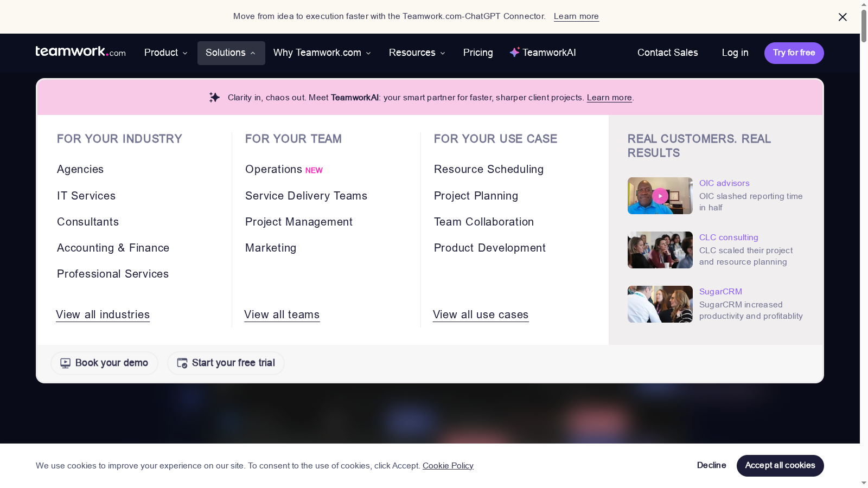Screen dimensions: 868x488
Task: Click the sparkle icon in the pink banner
Action: (214, 97)
